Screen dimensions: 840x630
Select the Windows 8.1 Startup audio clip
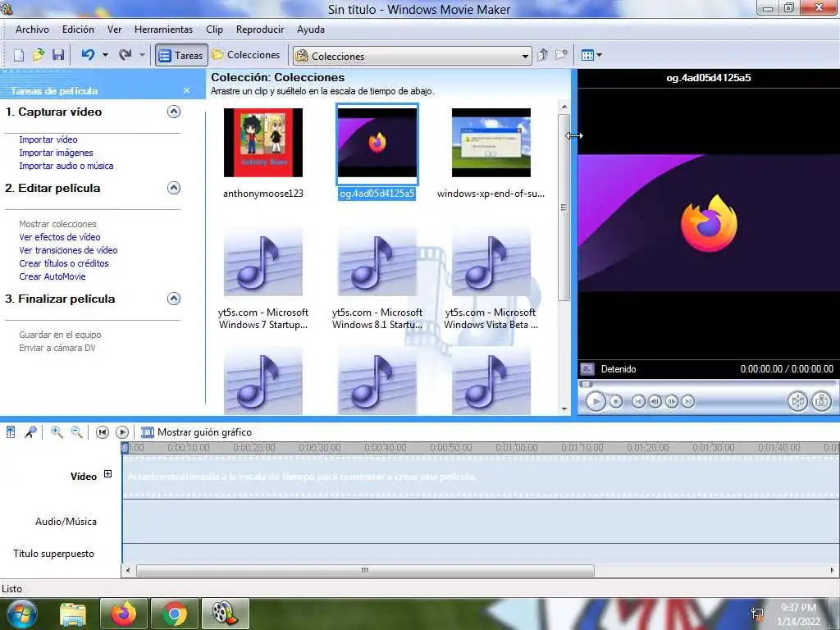click(377, 262)
